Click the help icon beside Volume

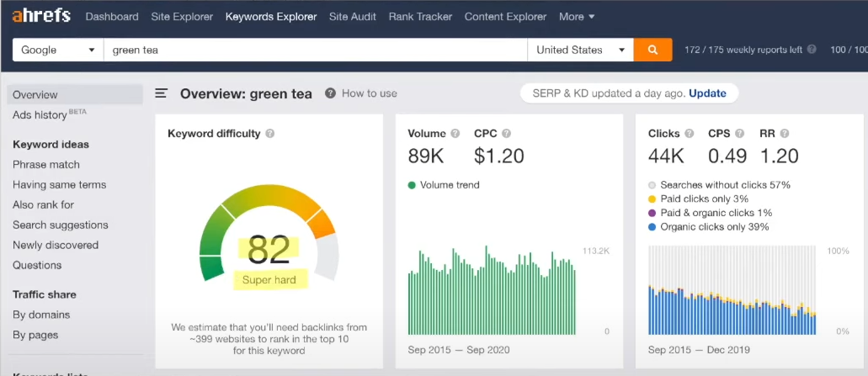click(455, 134)
